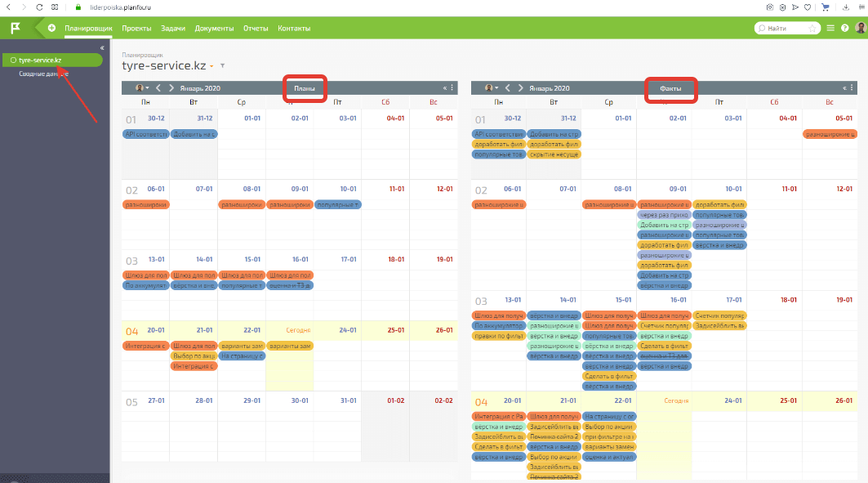This screenshot has height=483, width=868.
Task: Click the star icon in search box
Action: [x=812, y=29]
